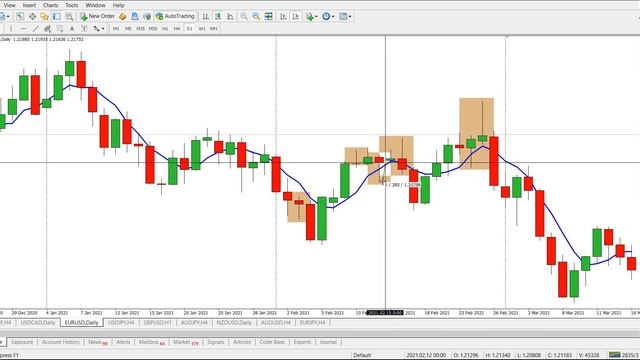Tile chart windows icon

(268, 16)
